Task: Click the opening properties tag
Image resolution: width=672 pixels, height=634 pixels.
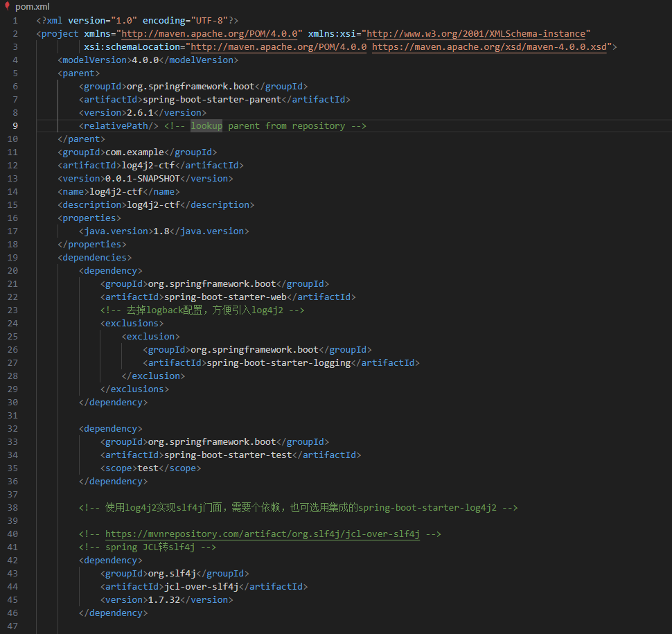Action: tap(89, 218)
